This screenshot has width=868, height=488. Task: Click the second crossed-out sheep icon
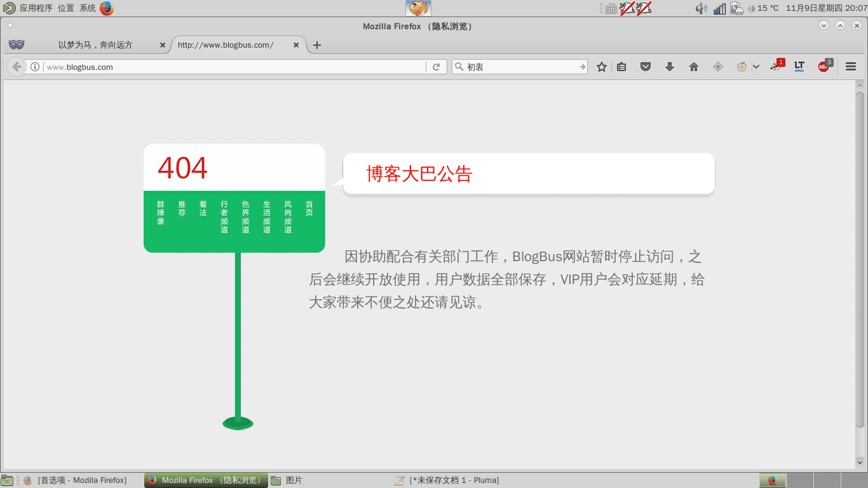644,8
